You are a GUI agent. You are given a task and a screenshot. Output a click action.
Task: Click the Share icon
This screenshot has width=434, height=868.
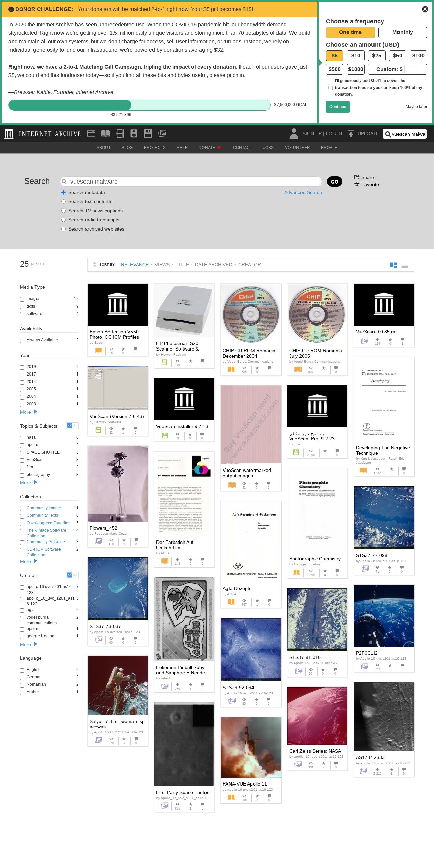pyautogui.click(x=357, y=177)
